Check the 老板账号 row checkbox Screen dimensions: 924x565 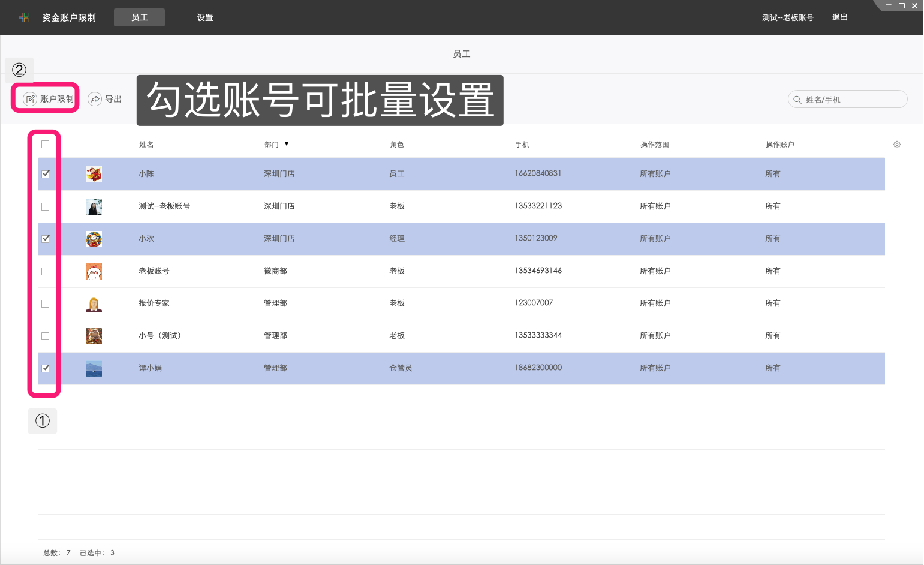coord(45,271)
